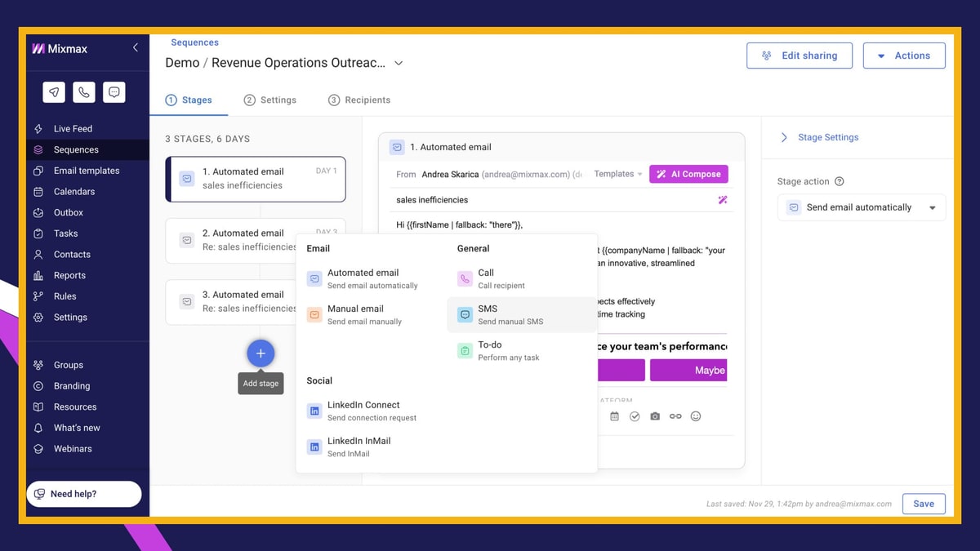Click the phone dialer icon in sidebar
Image resolution: width=980 pixels, height=551 pixels.
point(84,92)
